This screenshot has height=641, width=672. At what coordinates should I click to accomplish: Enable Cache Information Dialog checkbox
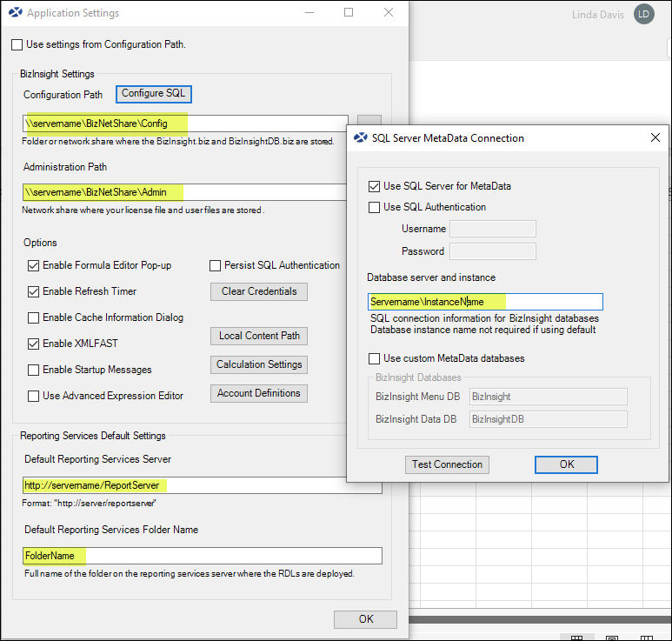[x=33, y=317]
